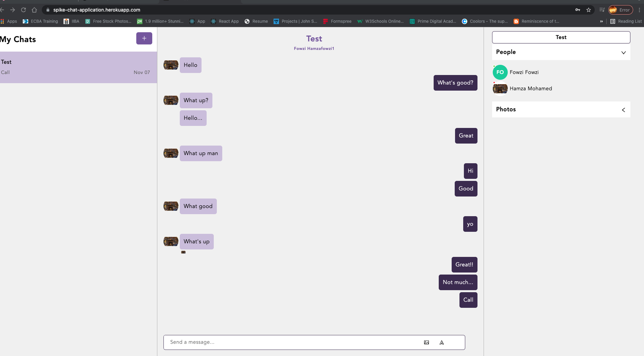Click the send message arrow icon
This screenshot has width=644, height=356.
click(x=442, y=342)
